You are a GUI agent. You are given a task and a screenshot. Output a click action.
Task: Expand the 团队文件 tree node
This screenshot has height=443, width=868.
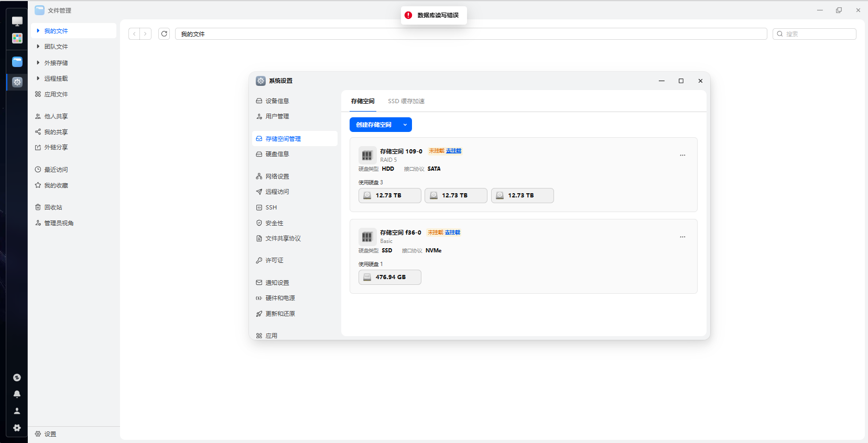pyautogui.click(x=38, y=47)
